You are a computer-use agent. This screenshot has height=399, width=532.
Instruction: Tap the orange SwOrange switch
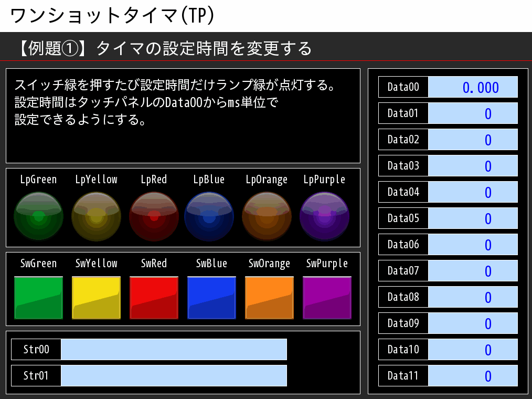pos(269,298)
